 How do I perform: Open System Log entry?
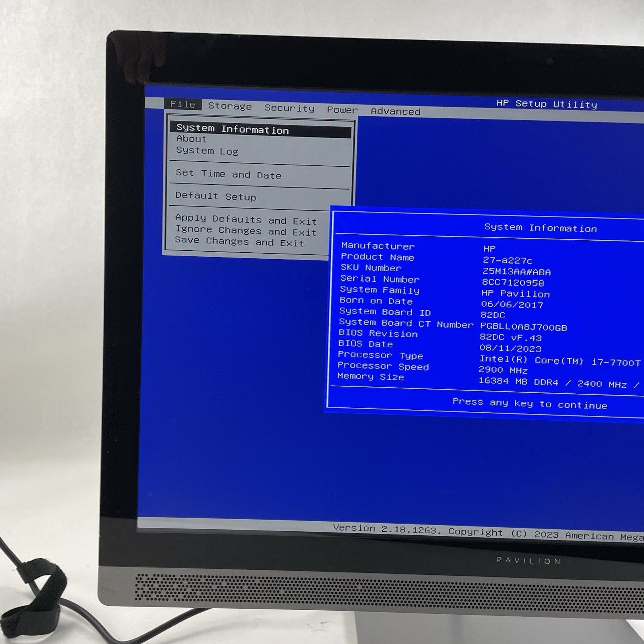(207, 151)
